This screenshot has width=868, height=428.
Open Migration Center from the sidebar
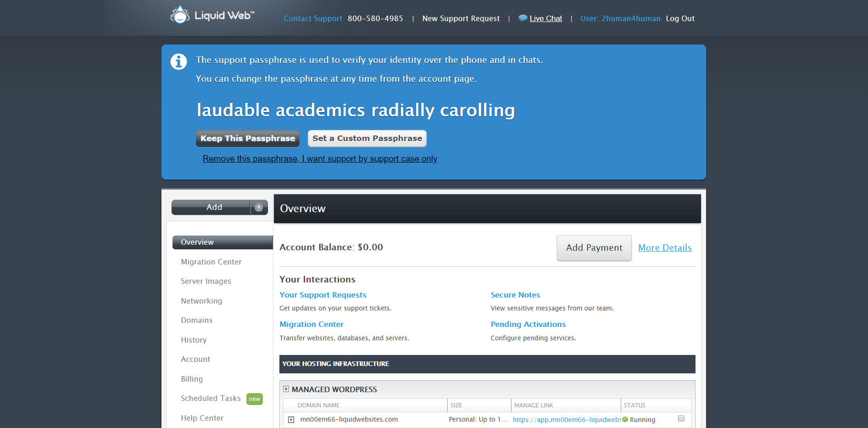coord(211,262)
